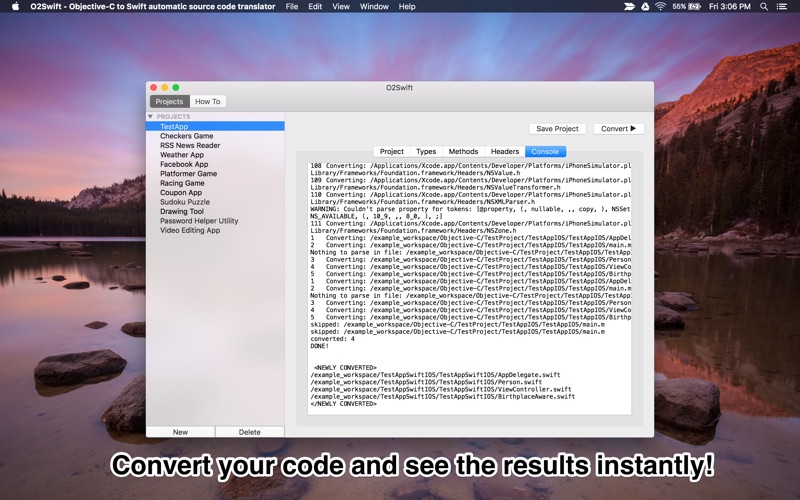Click the yellow minimize window button
Image resolution: width=800 pixels, height=500 pixels.
pyautogui.click(x=164, y=87)
